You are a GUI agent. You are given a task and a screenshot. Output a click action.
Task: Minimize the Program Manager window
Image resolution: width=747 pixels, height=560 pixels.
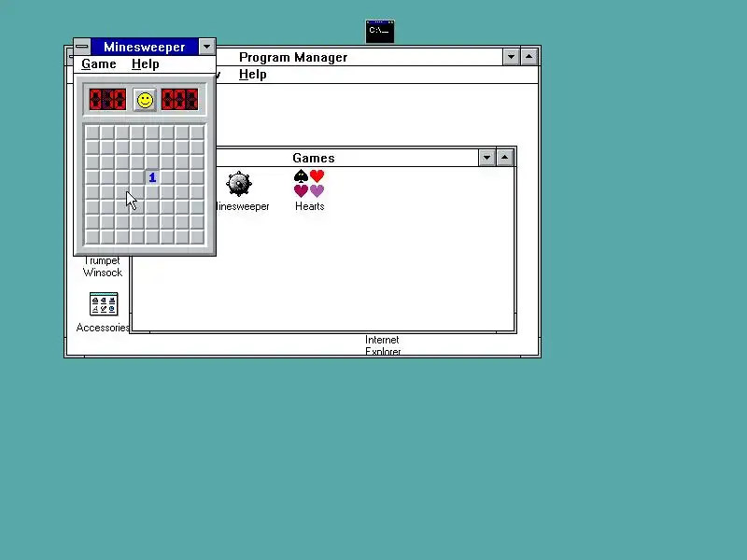(511, 57)
